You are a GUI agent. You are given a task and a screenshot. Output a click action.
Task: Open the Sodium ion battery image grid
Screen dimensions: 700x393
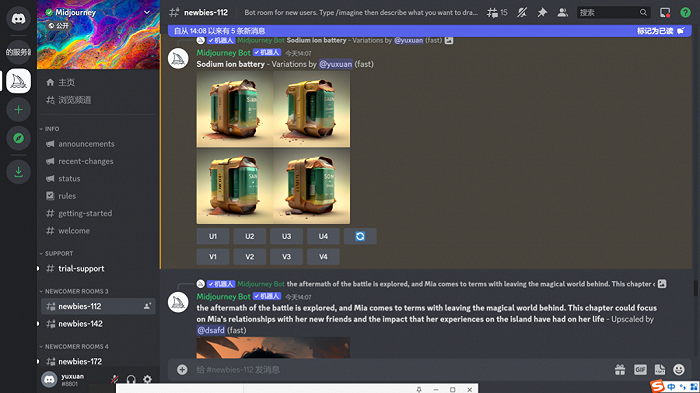[273, 147]
